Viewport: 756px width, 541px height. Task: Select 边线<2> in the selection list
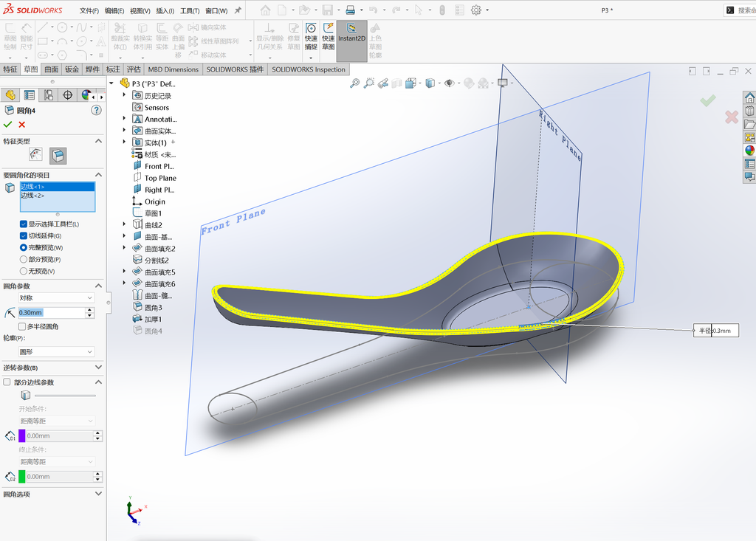coord(58,196)
